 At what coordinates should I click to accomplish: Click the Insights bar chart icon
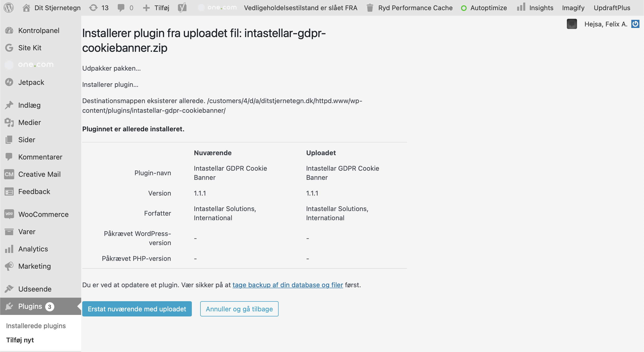tap(521, 7)
